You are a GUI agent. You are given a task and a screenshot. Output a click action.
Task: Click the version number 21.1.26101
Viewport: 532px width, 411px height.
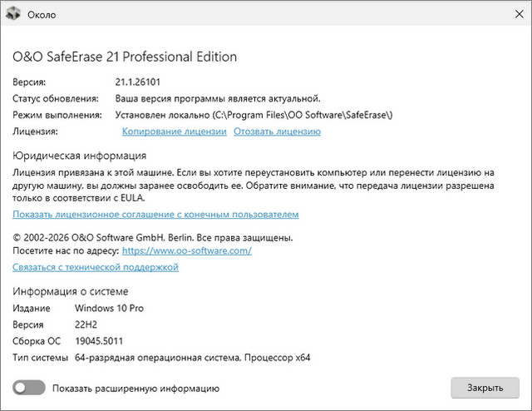[x=140, y=82]
